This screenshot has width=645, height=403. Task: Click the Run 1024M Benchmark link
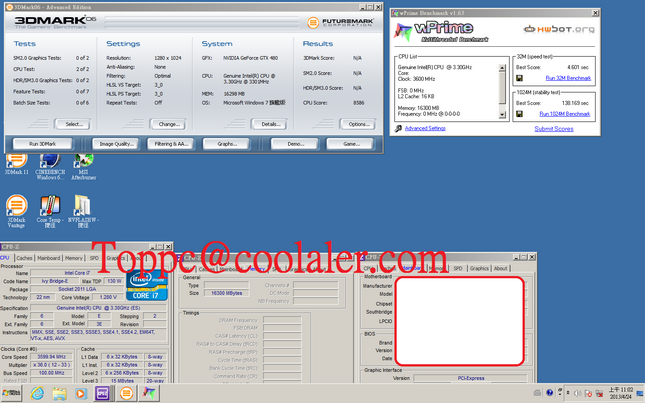[565, 114]
